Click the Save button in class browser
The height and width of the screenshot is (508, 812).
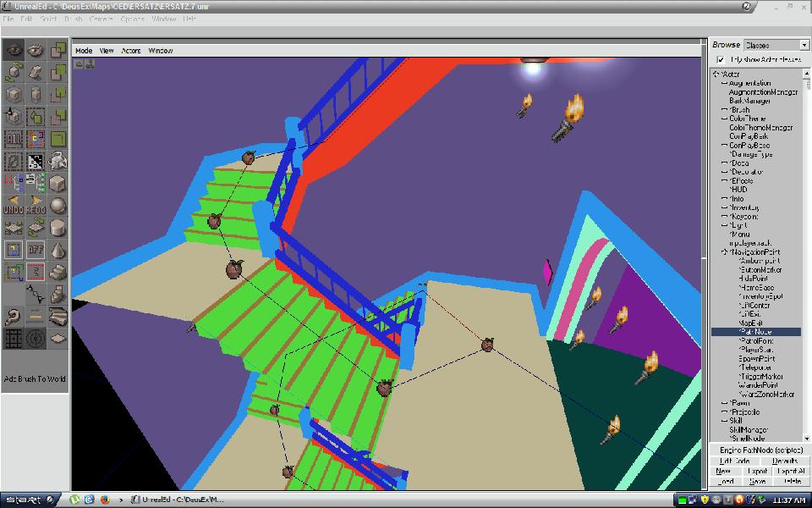tap(757, 482)
